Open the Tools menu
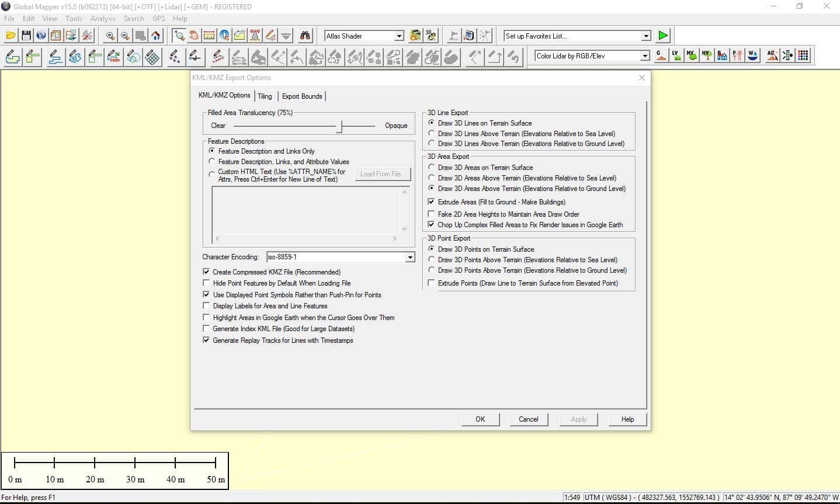Viewport: 840px width, 504px height. click(74, 19)
